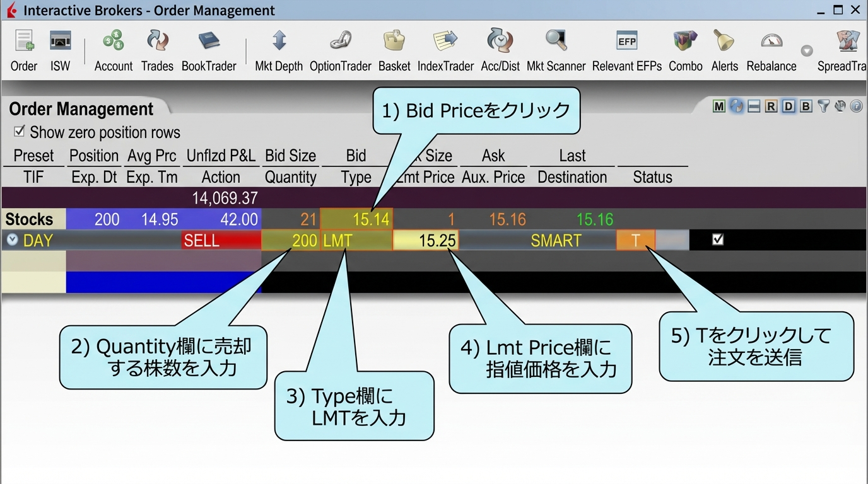This screenshot has height=484, width=868.
Task: Click the SELL action cell
Action: click(x=221, y=240)
